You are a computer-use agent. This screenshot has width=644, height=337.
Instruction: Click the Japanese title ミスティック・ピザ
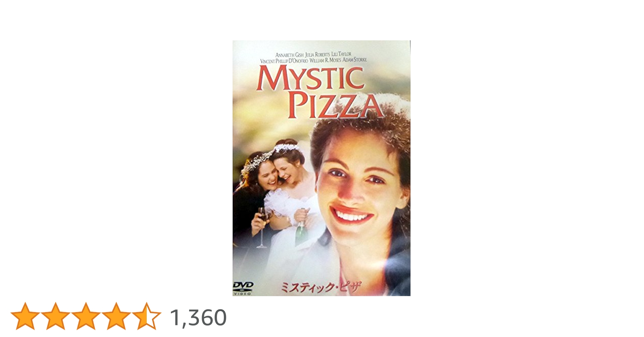click(321, 287)
